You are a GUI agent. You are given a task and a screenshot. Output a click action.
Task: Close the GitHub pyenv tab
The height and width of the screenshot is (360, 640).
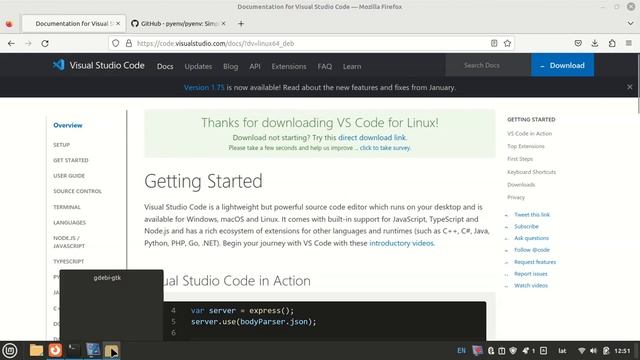tap(223, 24)
